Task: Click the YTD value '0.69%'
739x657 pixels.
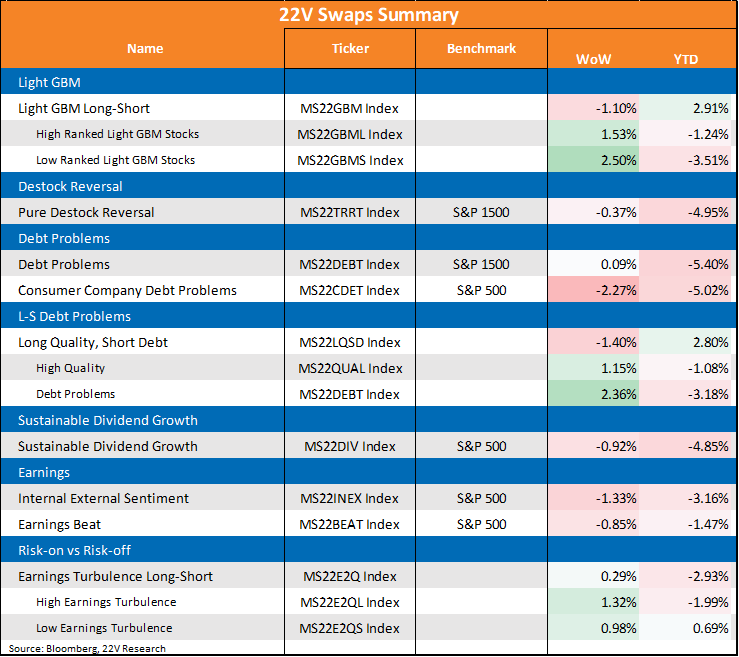Action: point(710,628)
